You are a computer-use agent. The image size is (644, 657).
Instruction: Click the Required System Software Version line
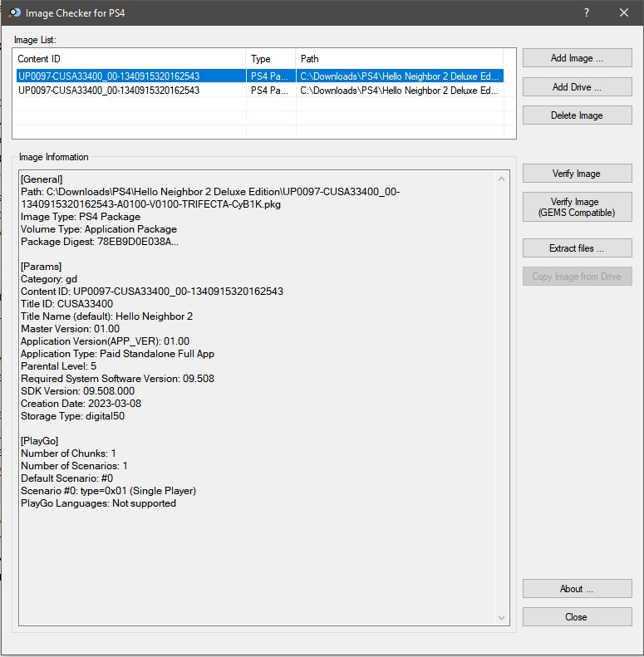pos(117,379)
